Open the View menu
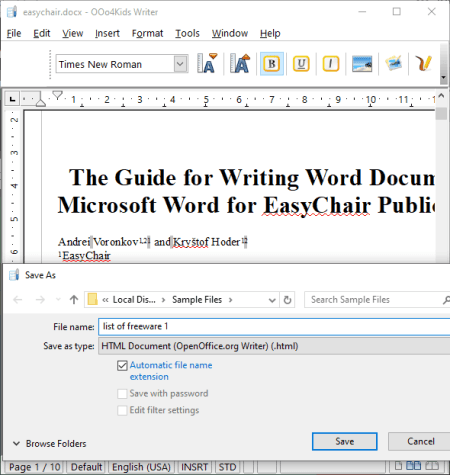450x475 pixels. (72, 33)
